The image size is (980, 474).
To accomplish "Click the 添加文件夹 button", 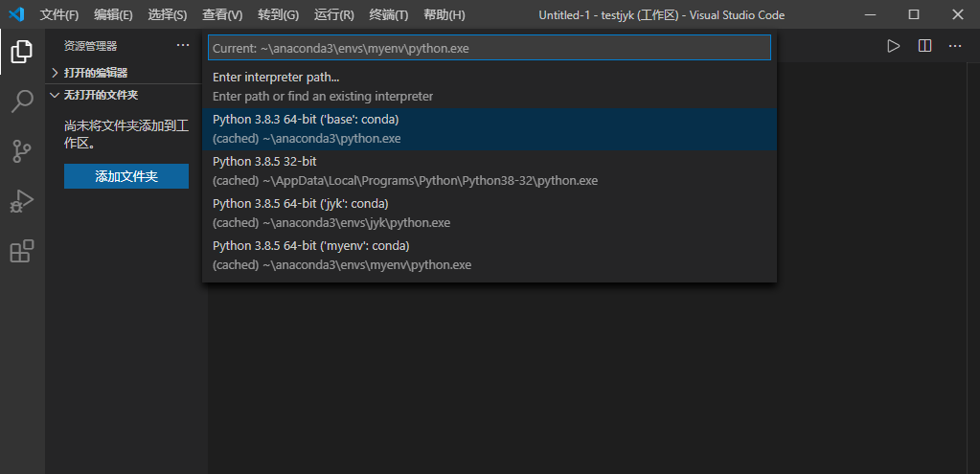I will click(126, 176).
